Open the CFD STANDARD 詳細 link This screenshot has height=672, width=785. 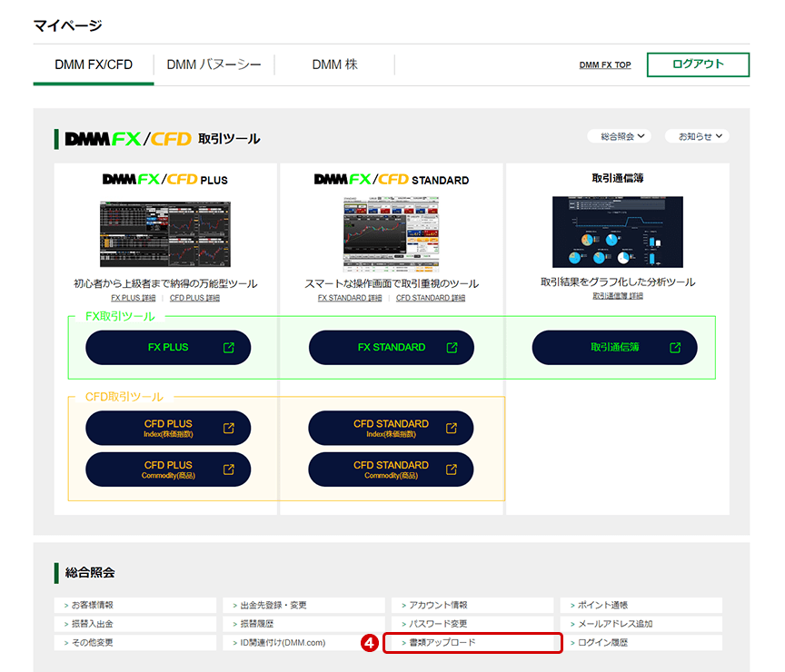point(431,298)
